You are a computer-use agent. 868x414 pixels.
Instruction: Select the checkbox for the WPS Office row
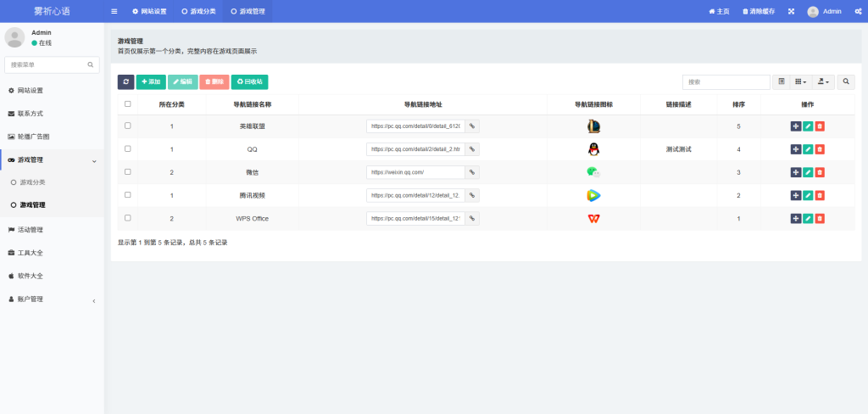pyautogui.click(x=128, y=218)
